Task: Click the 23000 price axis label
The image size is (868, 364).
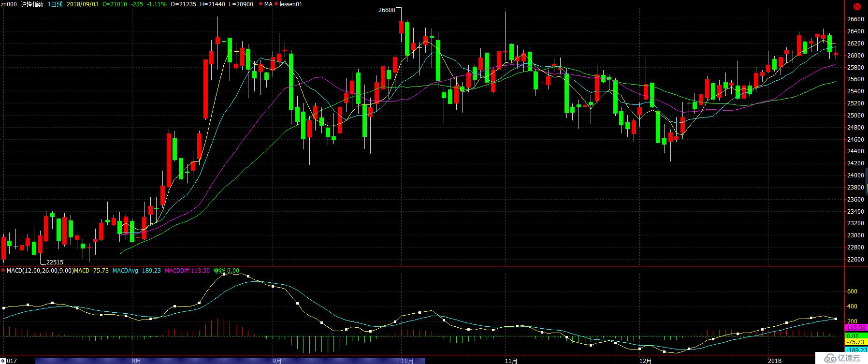Action: [x=855, y=235]
